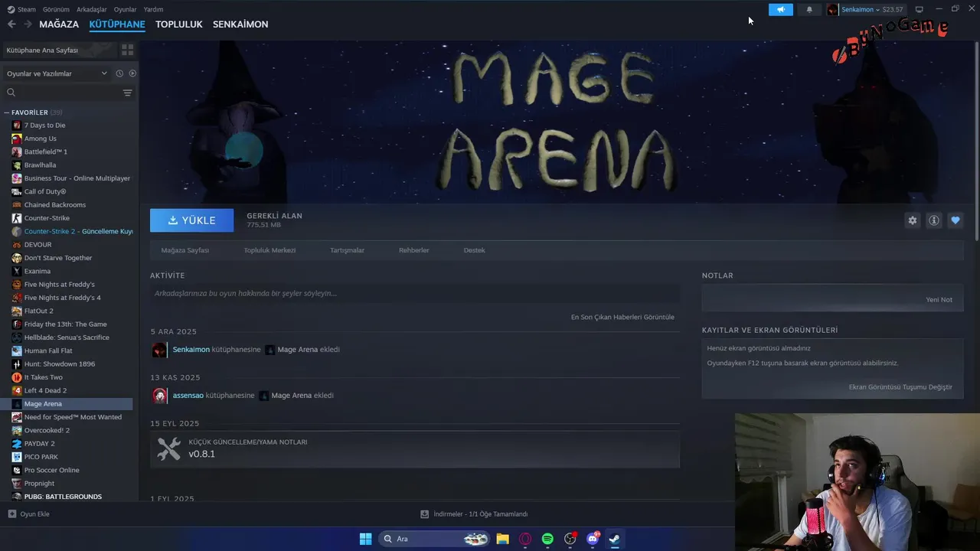Image resolution: width=980 pixels, height=551 pixels.
Task: Open Destek link
Action: click(x=475, y=250)
